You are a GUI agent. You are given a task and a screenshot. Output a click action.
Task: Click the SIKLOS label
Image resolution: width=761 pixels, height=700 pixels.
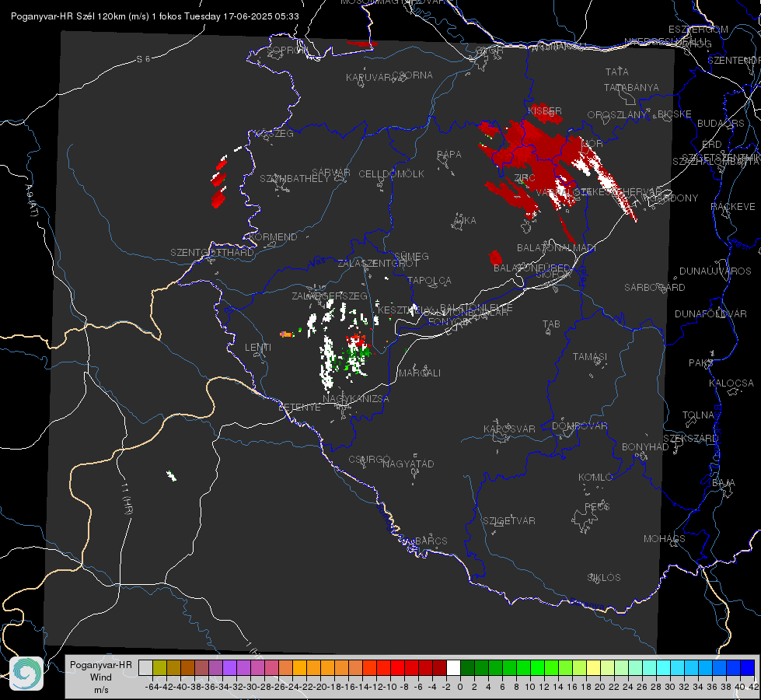coord(604,578)
